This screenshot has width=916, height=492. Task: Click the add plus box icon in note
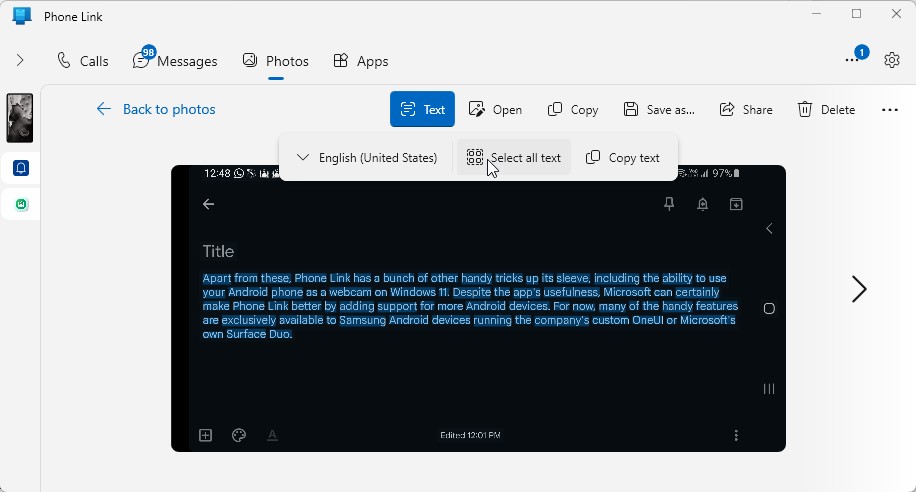[x=206, y=435]
